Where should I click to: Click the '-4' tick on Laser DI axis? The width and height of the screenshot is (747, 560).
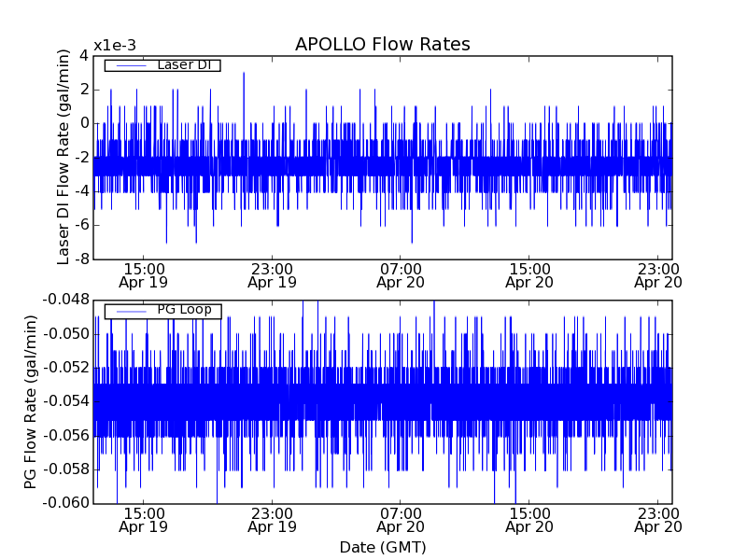[x=81, y=191]
